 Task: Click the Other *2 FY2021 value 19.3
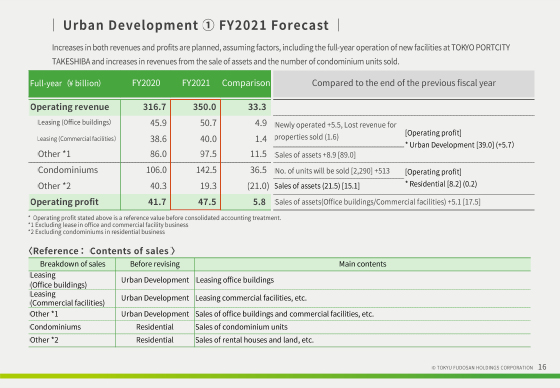(x=208, y=186)
